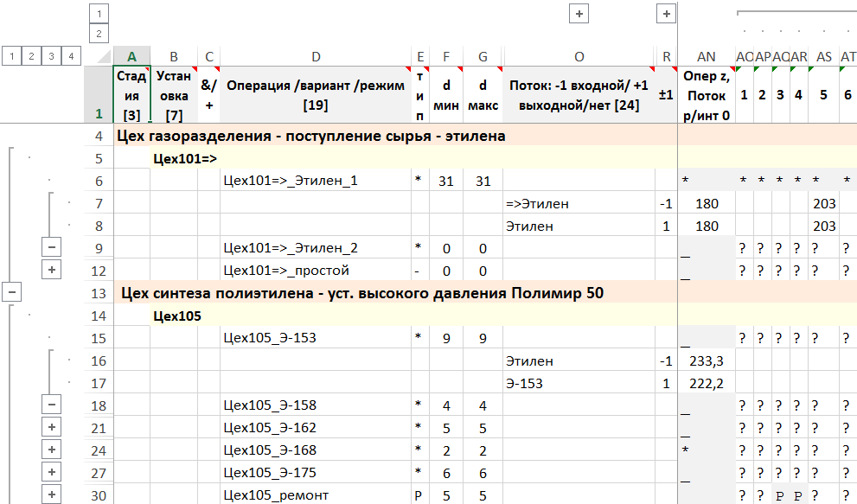The width and height of the screenshot is (857, 504).
Task: Expand the Цех105_Э-162 group at row 21
Action: point(51,428)
